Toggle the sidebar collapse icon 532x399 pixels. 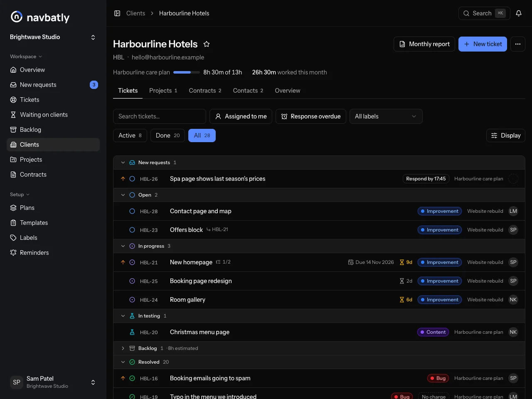tap(117, 13)
